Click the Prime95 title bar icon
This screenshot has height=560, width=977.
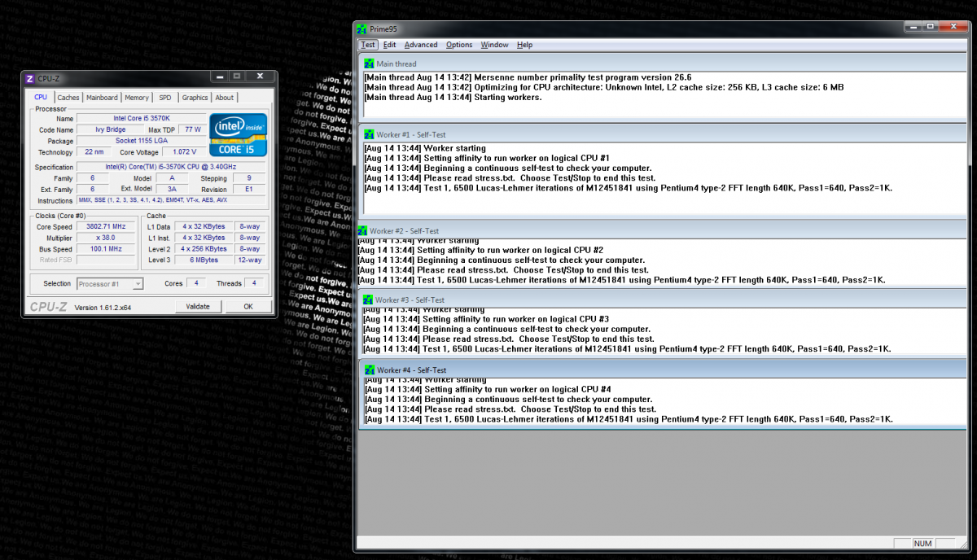pyautogui.click(x=361, y=28)
